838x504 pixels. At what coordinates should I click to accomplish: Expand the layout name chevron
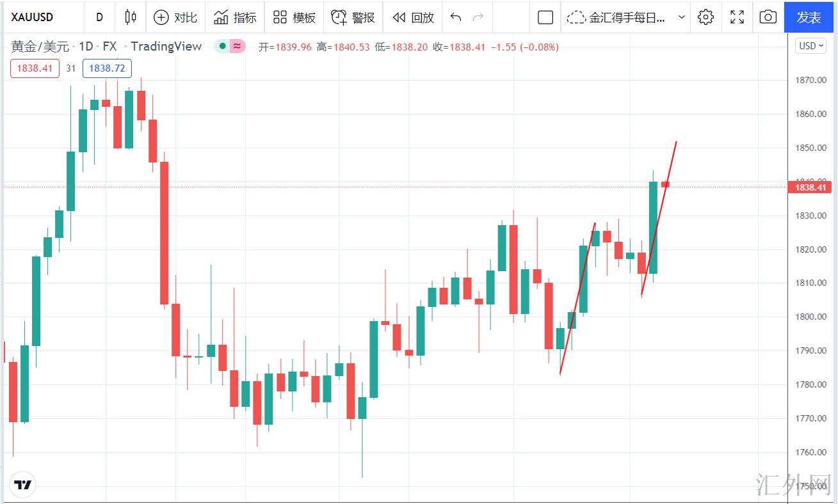(681, 17)
